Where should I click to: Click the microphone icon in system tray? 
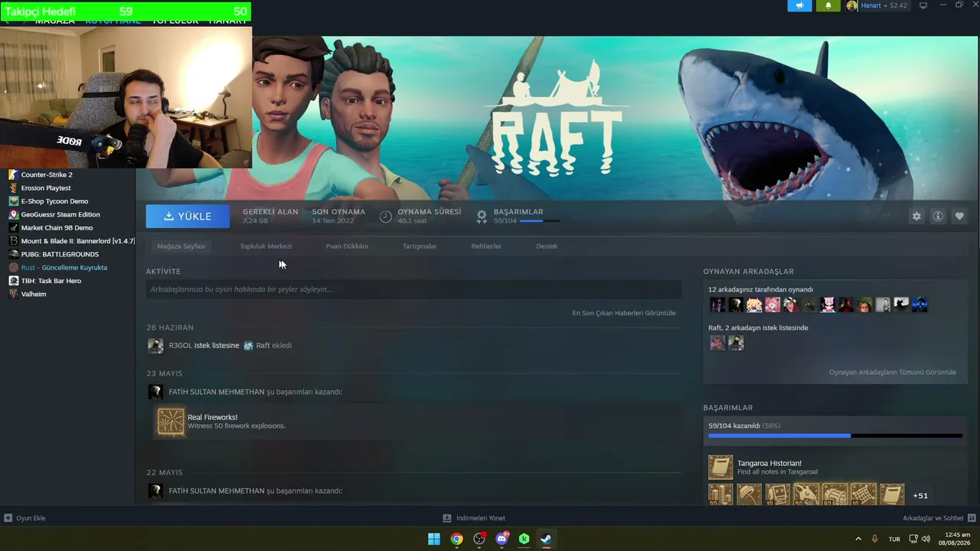point(874,540)
